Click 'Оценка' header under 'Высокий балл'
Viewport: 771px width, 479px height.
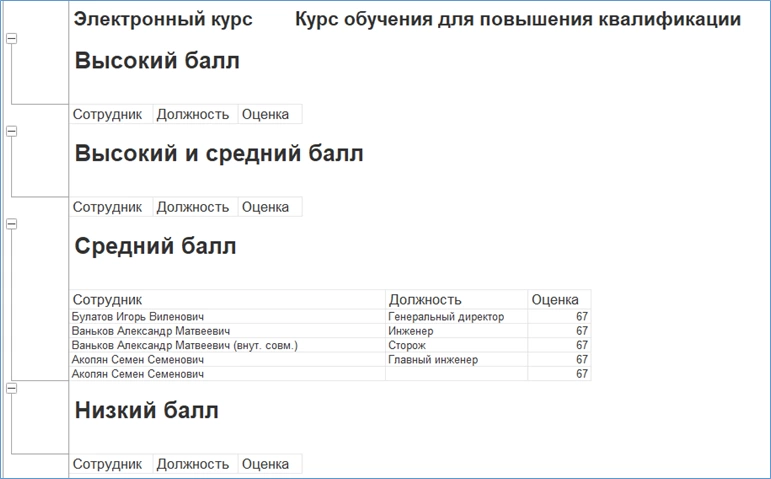coord(270,114)
